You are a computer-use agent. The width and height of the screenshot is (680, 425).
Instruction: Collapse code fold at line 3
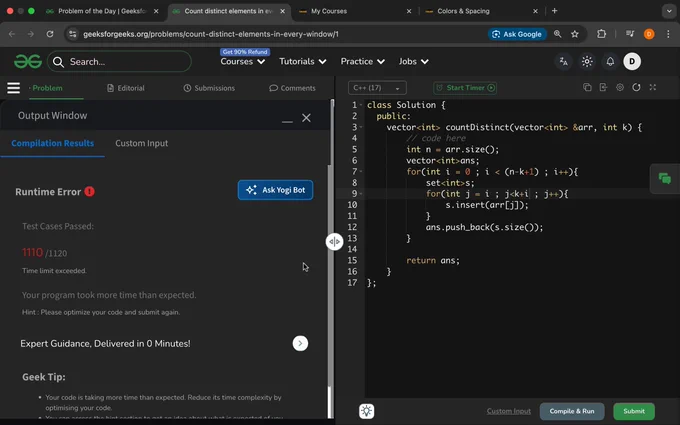click(361, 127)
